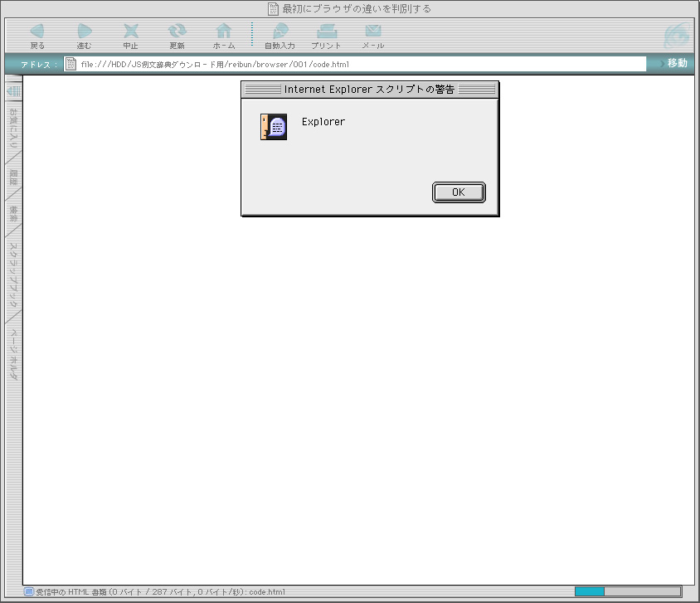700x603 pixels.
Task: Click the 'アドレス：' label
Action: tap(39, 65)
